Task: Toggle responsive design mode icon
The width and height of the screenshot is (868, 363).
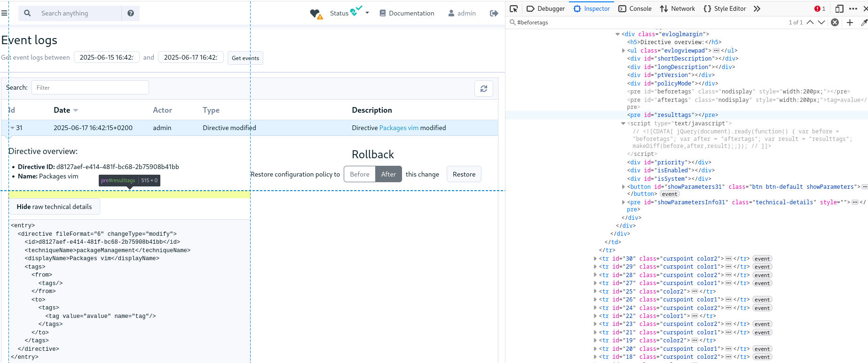Action: tap(839, 8)
